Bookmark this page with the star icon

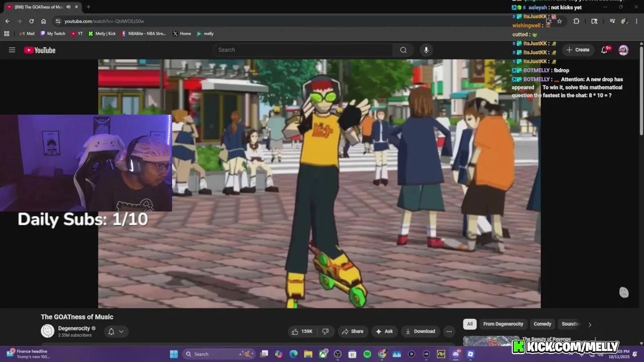tap(559, 21)
